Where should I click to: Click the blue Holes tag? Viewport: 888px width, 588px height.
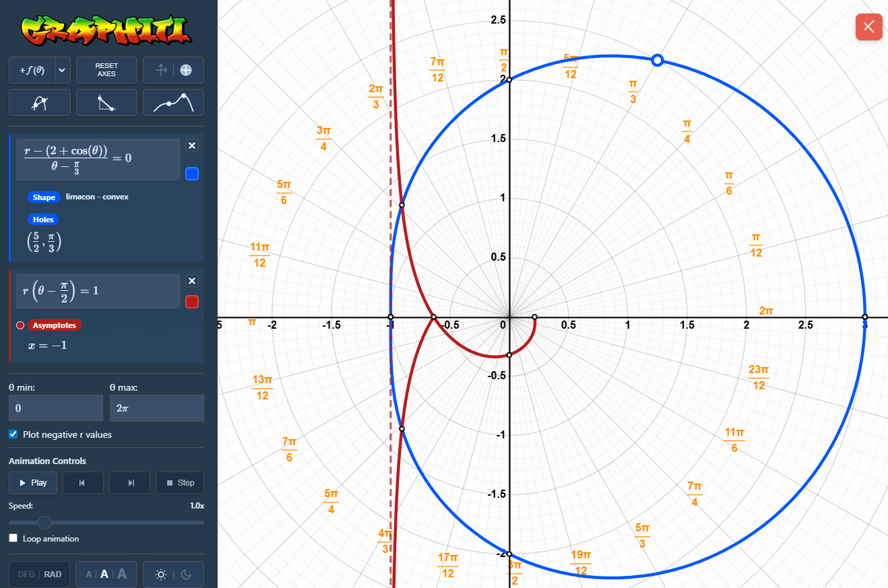coord(43,219)
